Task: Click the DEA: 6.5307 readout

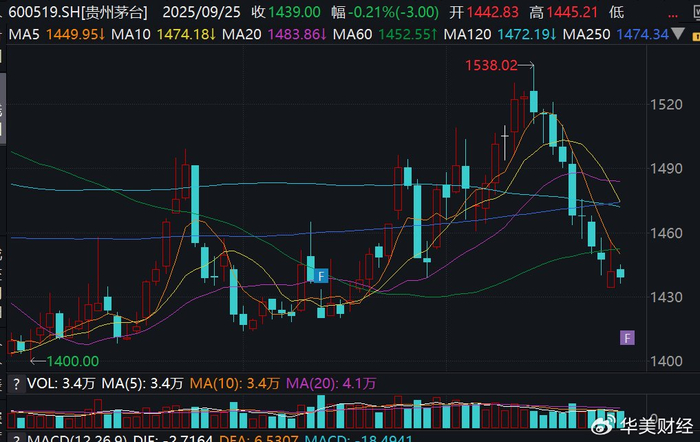Action: click(258, 438)
